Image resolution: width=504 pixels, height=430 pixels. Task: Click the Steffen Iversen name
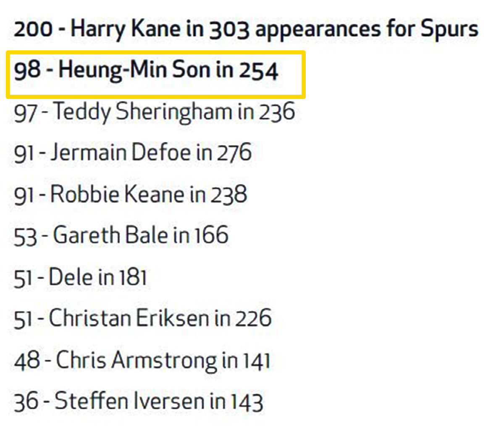tap(130, 401)
